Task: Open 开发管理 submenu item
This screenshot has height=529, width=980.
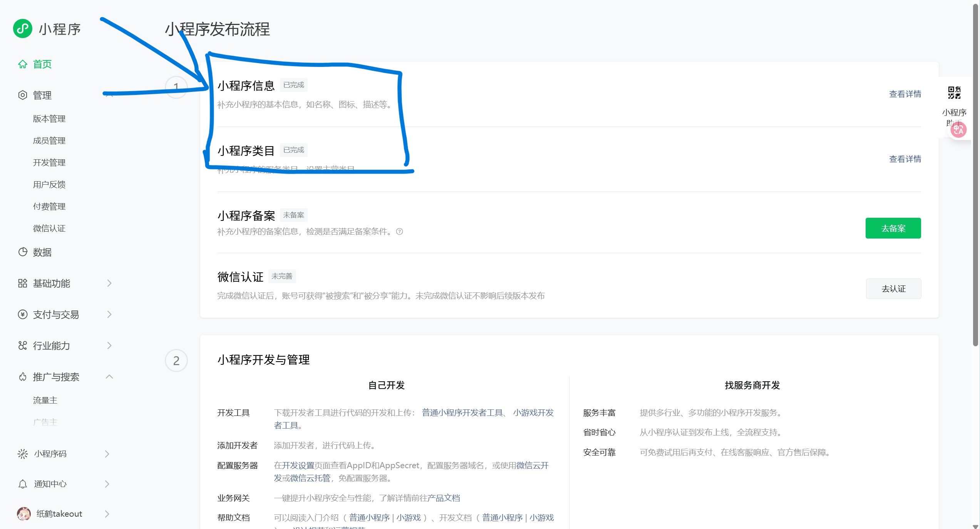Action: [x=49, y=163]
